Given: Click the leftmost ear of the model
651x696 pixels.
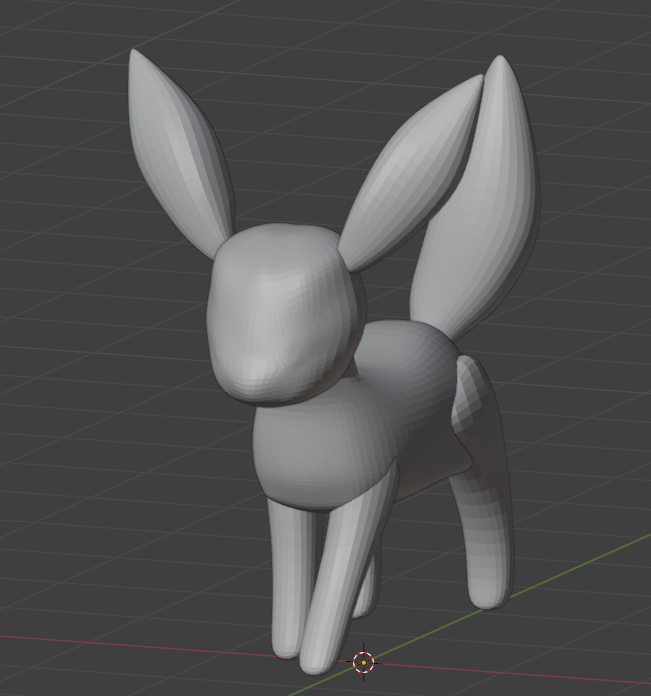Looking at the screenshot, I should coord(178,150).
